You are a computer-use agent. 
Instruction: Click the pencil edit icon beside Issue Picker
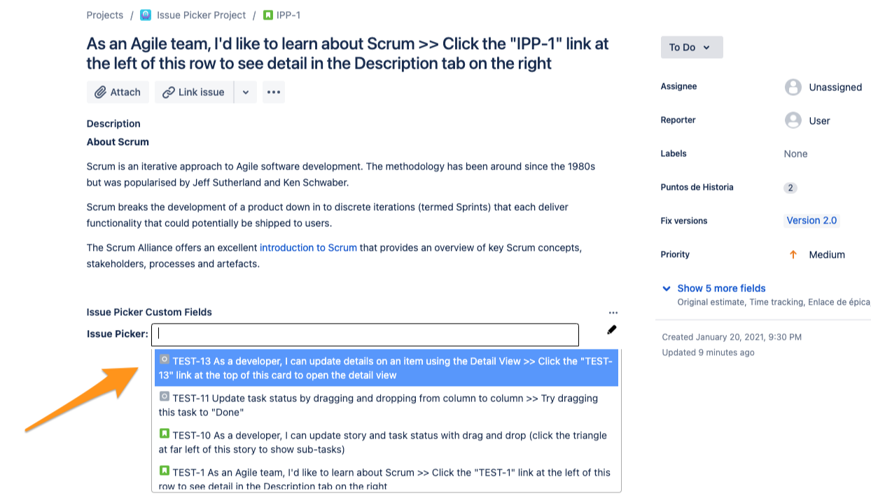[611, 330]
